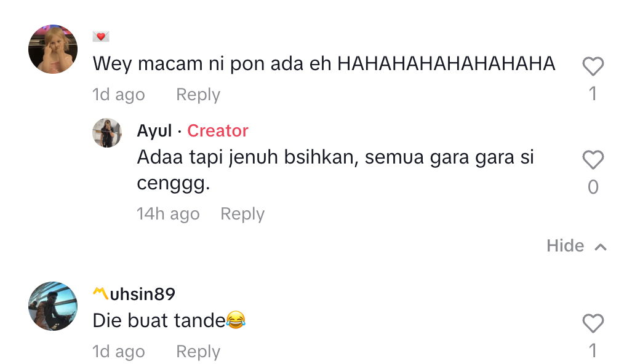This screenshot has width=640, height=364.
Task: Open the Ayul username link
Action: (x=154, y=131)
